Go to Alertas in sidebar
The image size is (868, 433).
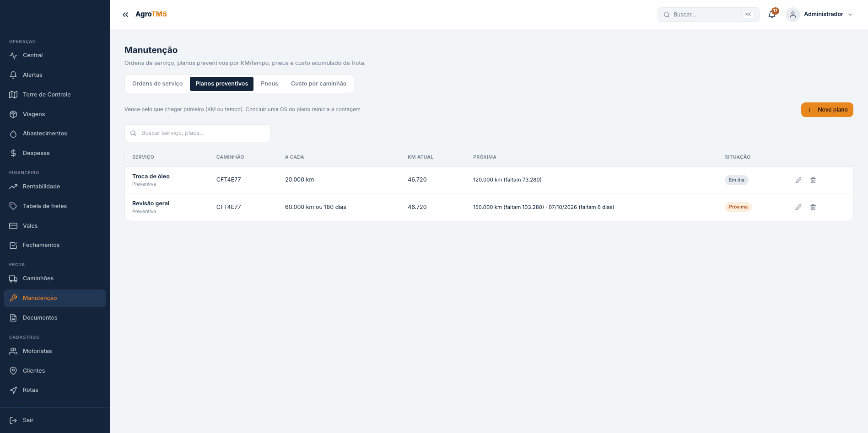[x=55, y=75]
